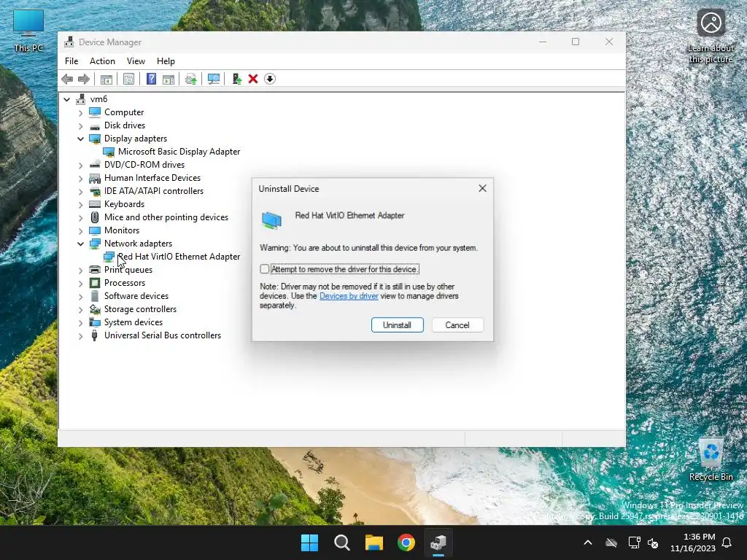Open the Help menu

click(x=166, y=61)
